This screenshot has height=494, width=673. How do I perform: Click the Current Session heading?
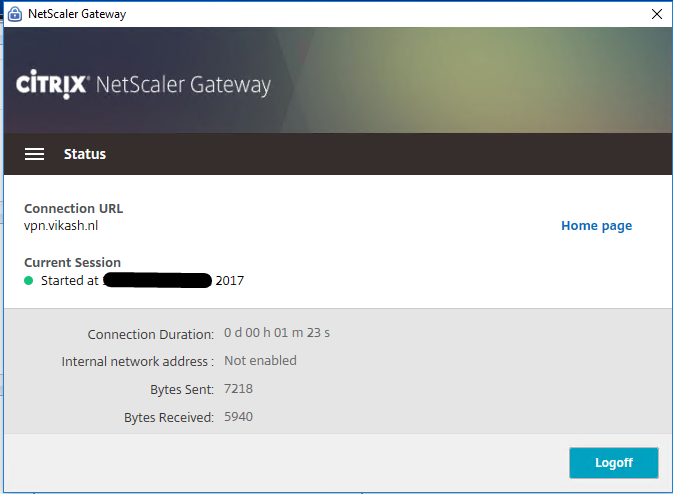(x=73, y=262)
